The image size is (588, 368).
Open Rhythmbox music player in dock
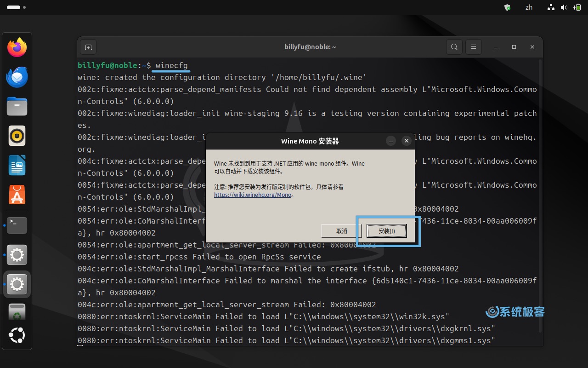(17, 136)
